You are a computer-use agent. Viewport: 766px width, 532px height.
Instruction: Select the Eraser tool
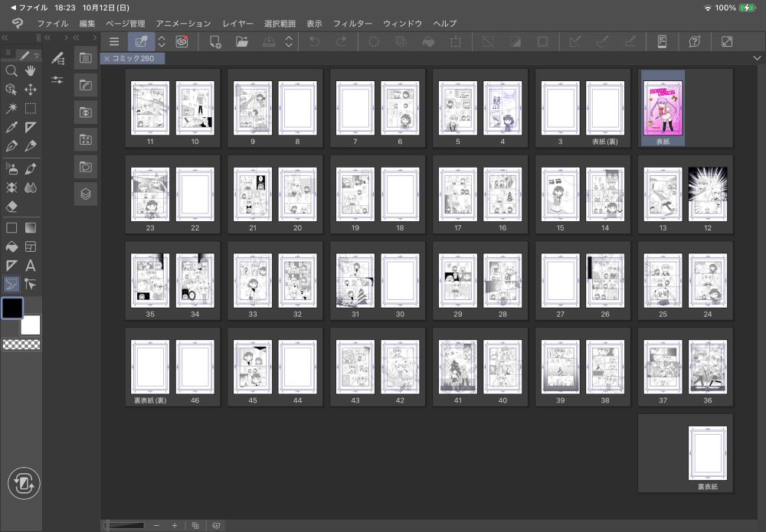point(11,207)
